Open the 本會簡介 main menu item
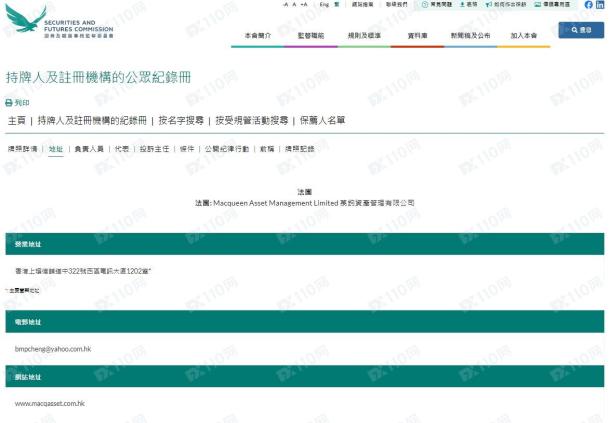Screen dimensions: 610x423 258,35
